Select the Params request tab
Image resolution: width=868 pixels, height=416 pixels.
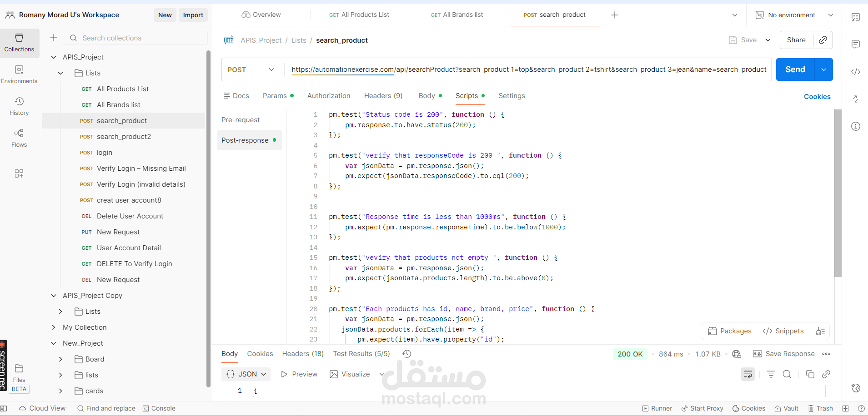point(278,96)
